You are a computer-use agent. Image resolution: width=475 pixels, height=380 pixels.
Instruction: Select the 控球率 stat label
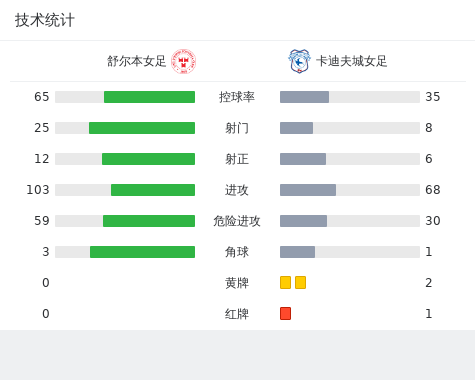point(237,97)
